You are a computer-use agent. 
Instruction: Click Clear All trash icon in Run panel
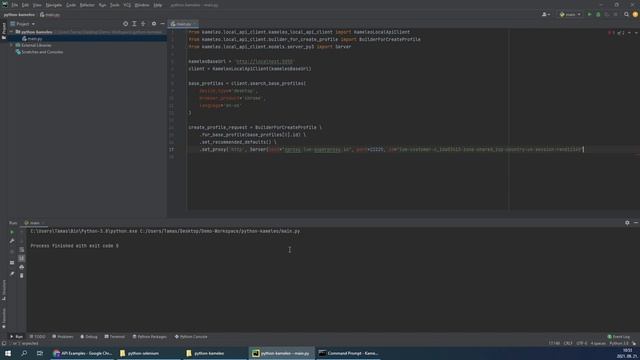click(22, 276)
